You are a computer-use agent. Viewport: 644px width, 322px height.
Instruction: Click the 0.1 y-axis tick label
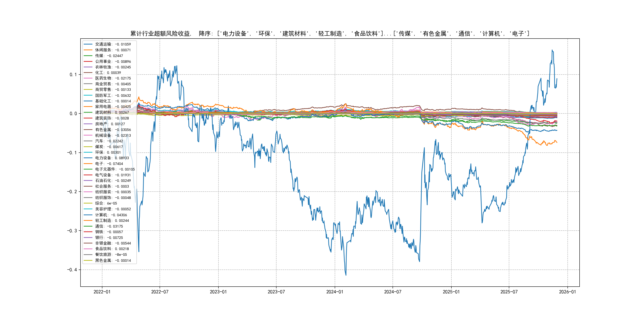pyautogui.click(x=73, y=75)
